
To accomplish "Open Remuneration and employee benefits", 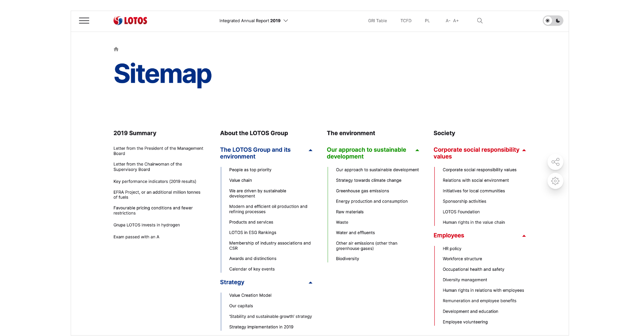I will tap(480, 301).
